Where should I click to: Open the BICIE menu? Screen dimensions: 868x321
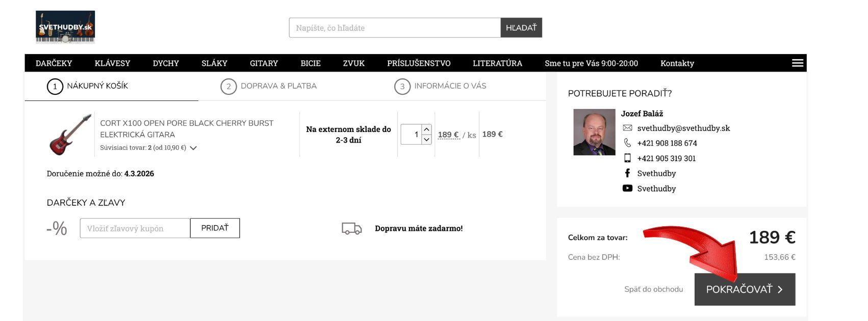coord(311,63)
